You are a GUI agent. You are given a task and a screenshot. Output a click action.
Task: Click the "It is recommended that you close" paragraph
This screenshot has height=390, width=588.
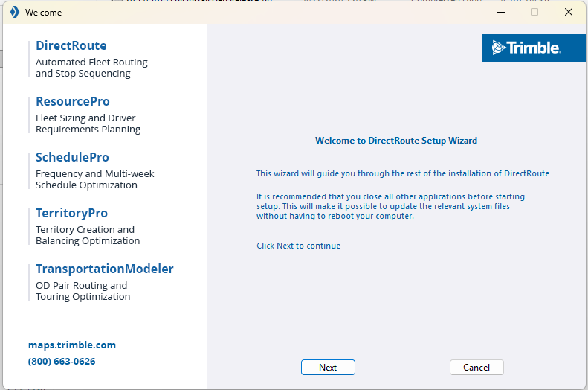pyautogui.click(x=390, y=206)
